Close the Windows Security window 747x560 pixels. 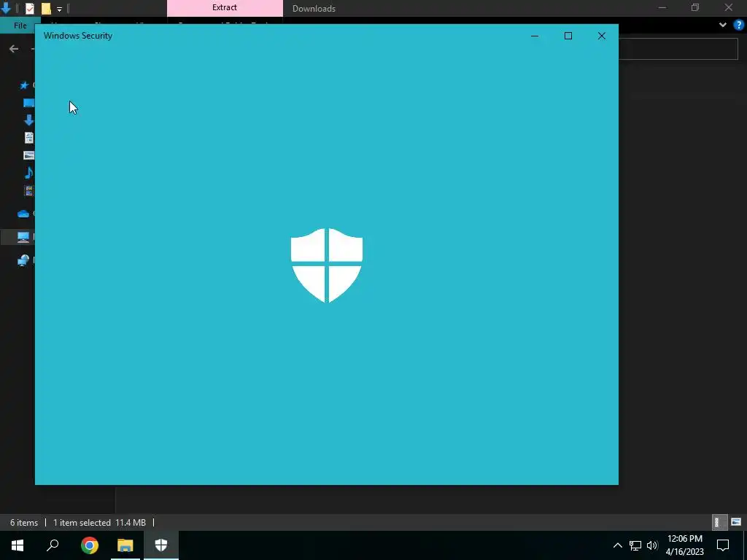(602, 36)
